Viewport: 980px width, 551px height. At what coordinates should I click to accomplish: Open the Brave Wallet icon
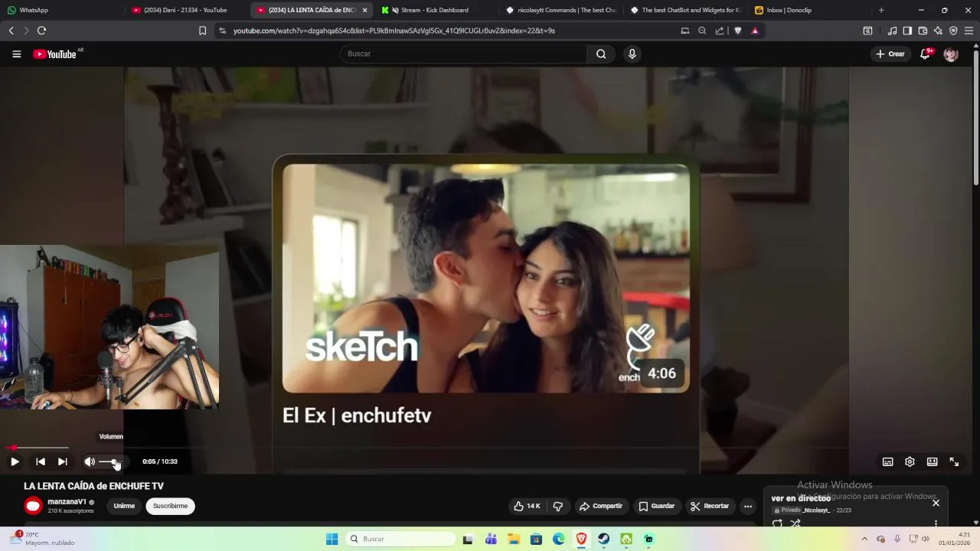[923, 31]
